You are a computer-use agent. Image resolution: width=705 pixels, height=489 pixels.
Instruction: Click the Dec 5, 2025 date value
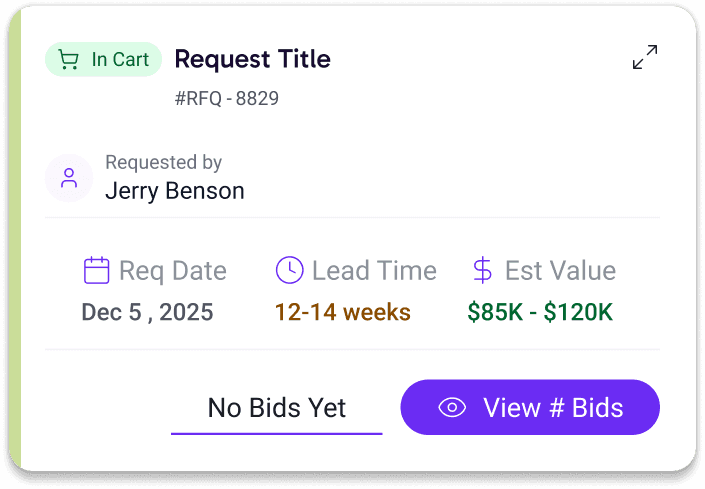tap(147, 312)
